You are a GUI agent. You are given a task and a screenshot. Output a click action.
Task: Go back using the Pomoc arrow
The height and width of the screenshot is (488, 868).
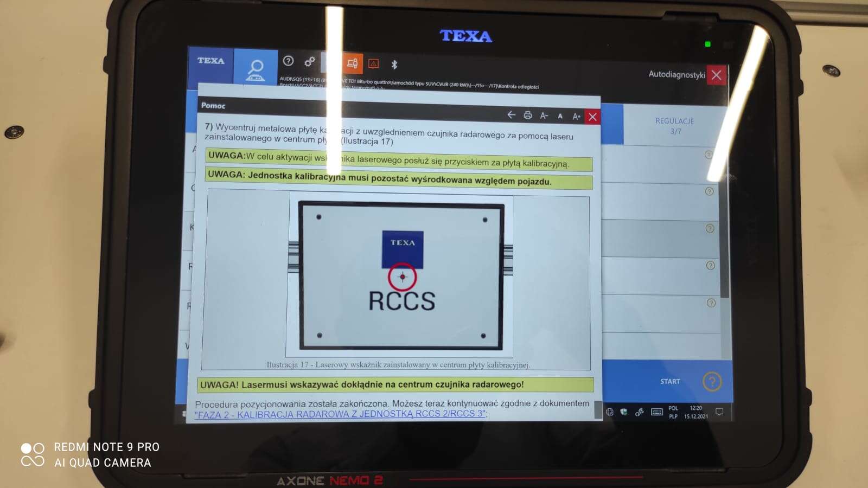tap(511, 114)
